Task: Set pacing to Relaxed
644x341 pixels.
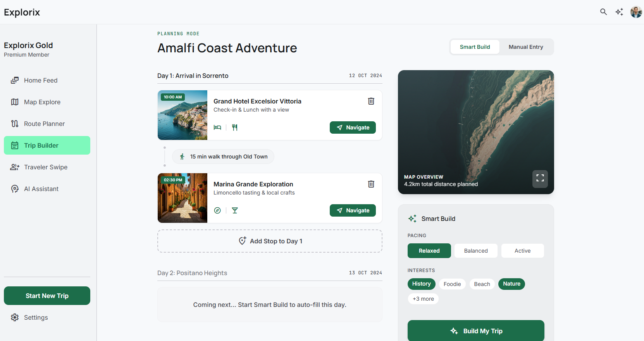Action: [429, 251]
